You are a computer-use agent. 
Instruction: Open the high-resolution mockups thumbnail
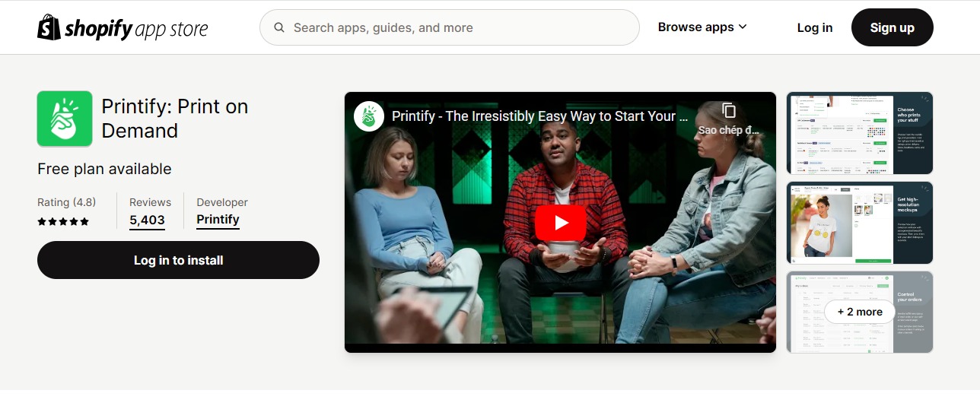coord(860,223)
